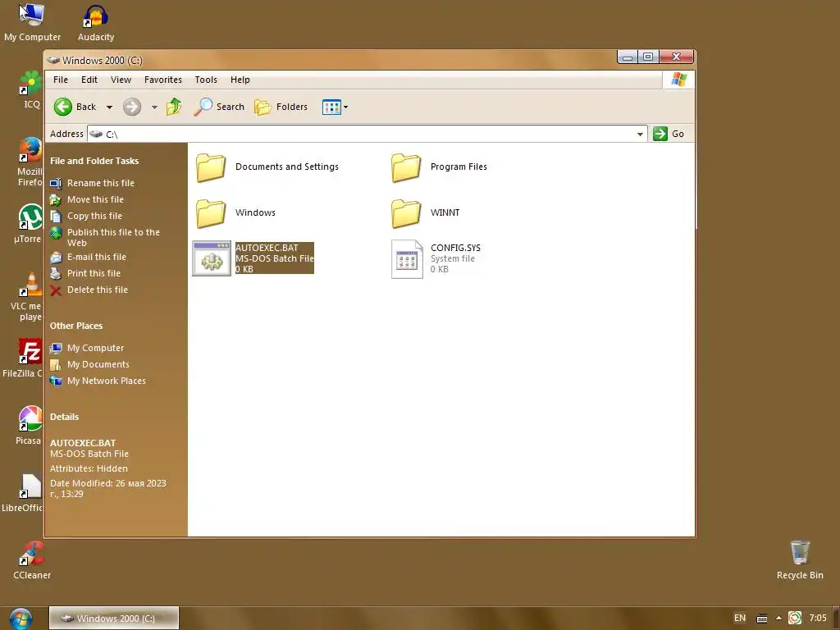Launch Audacity from the desktop
The height and width of the screenshot is (630, 840).
(x=95, y=22)
